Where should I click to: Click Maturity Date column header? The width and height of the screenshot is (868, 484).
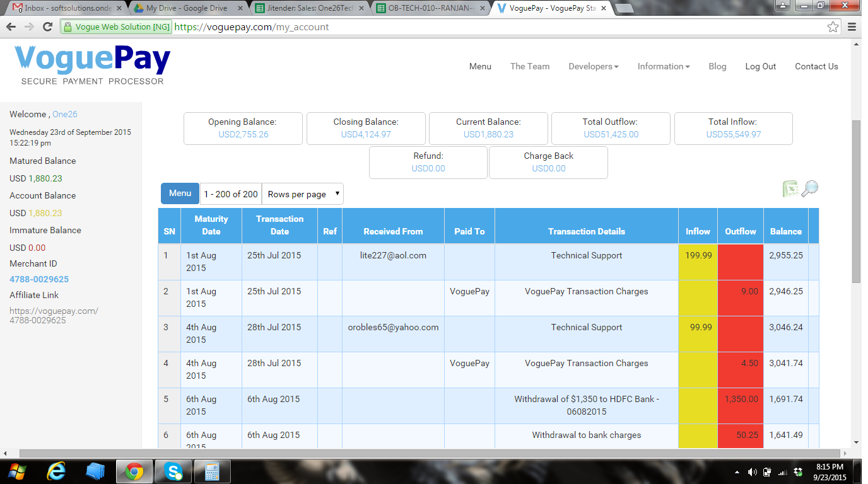tap(211, 226)
